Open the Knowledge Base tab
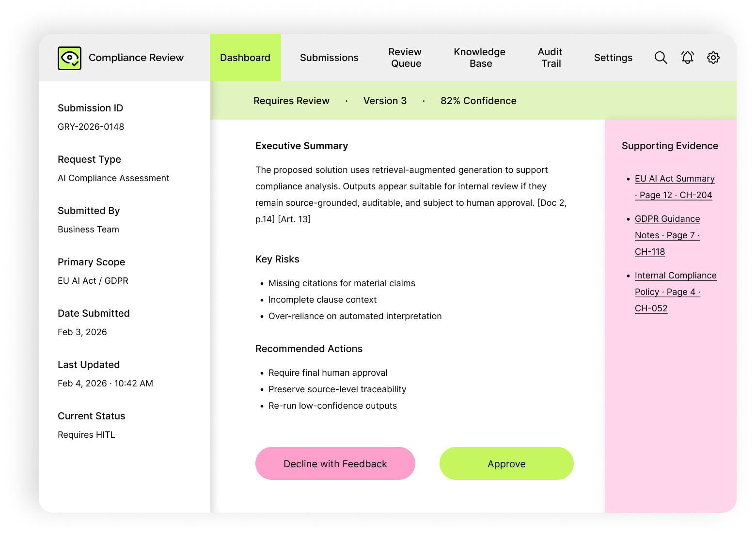The height and width of the screenshot is (537, 756). click(479, 58)
